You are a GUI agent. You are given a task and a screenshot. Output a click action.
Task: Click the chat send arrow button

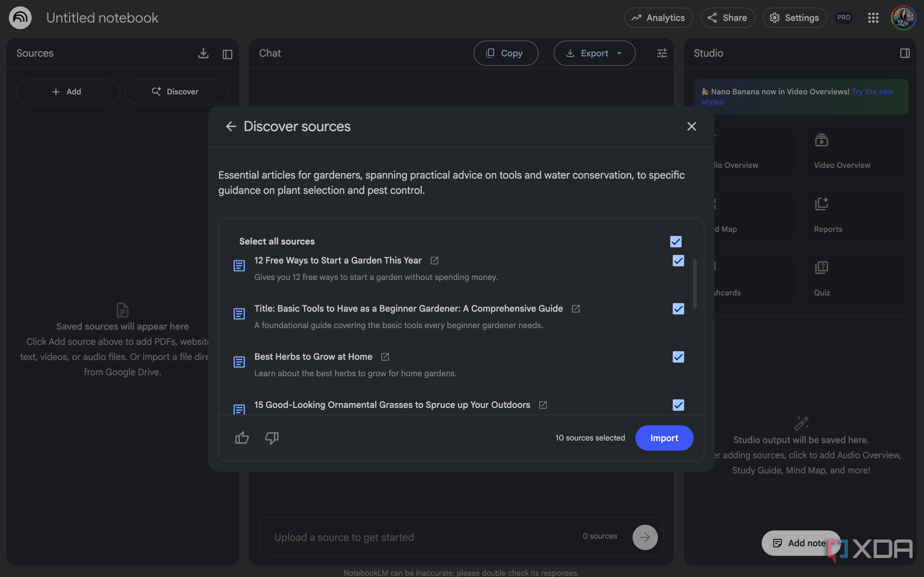(x=645, y=537)
